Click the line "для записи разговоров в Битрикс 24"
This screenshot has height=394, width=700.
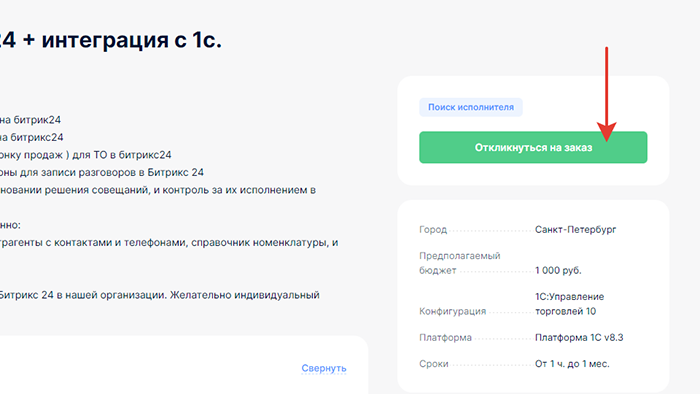click(102, 172)
